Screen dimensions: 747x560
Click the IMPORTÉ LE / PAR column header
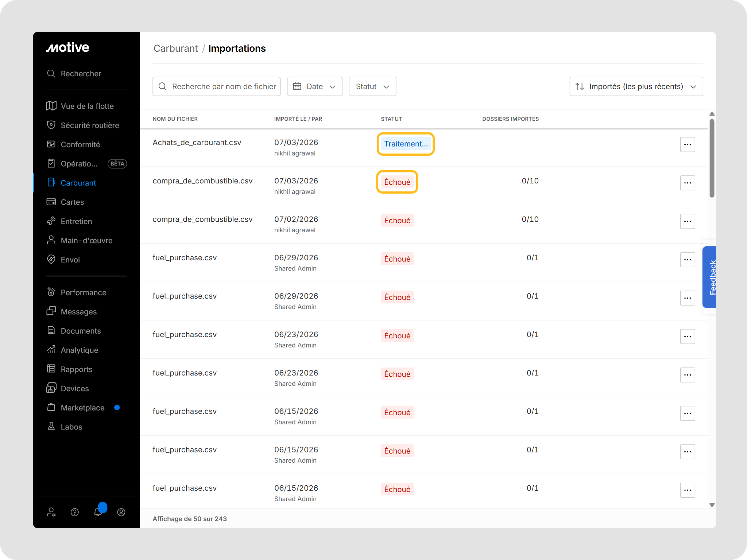pos(298,119)
